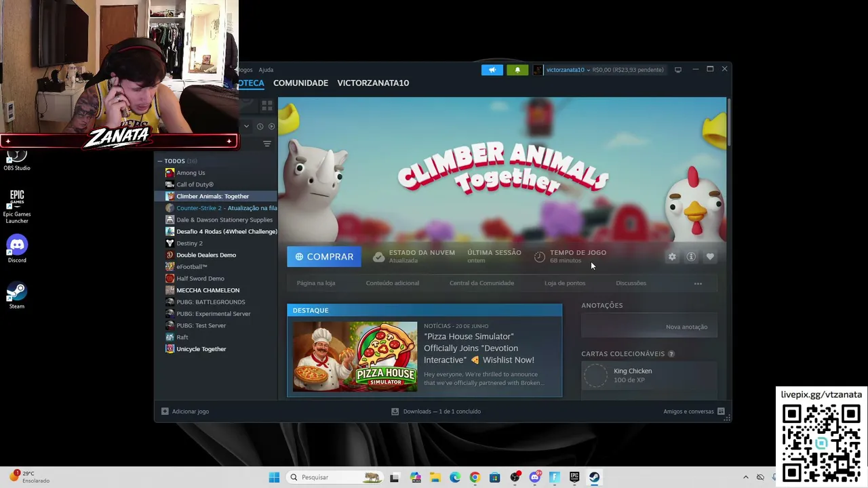Select PUBG: Experimental Server
The image size is (868, 488).
pyautogui.click(x=214, y=314)
